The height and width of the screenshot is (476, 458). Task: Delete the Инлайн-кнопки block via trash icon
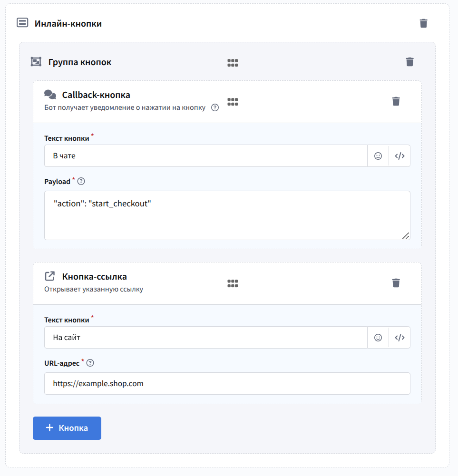(x=423, y=23)
